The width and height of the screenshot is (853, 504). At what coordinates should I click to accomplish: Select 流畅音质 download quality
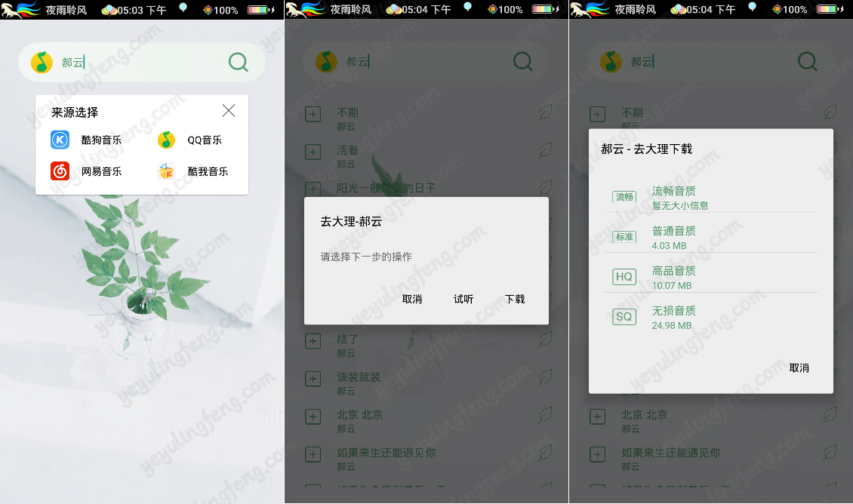click(710, 198)
